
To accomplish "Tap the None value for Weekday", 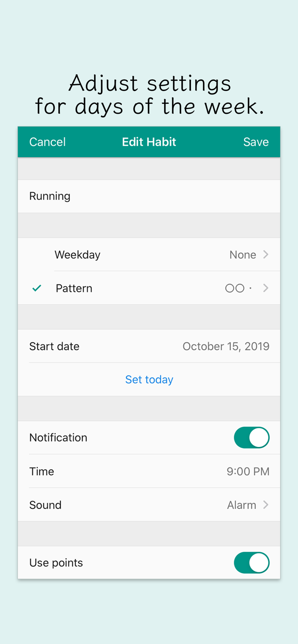I will click(x=243, y=255).
